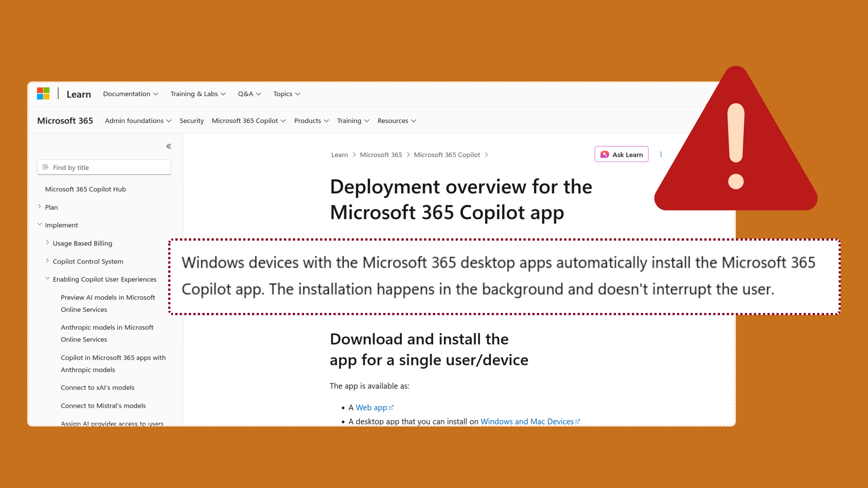Expand the Microsoft 365 Copilot nav dropdown
Screen dimensions: 868x488
[249, 121]
